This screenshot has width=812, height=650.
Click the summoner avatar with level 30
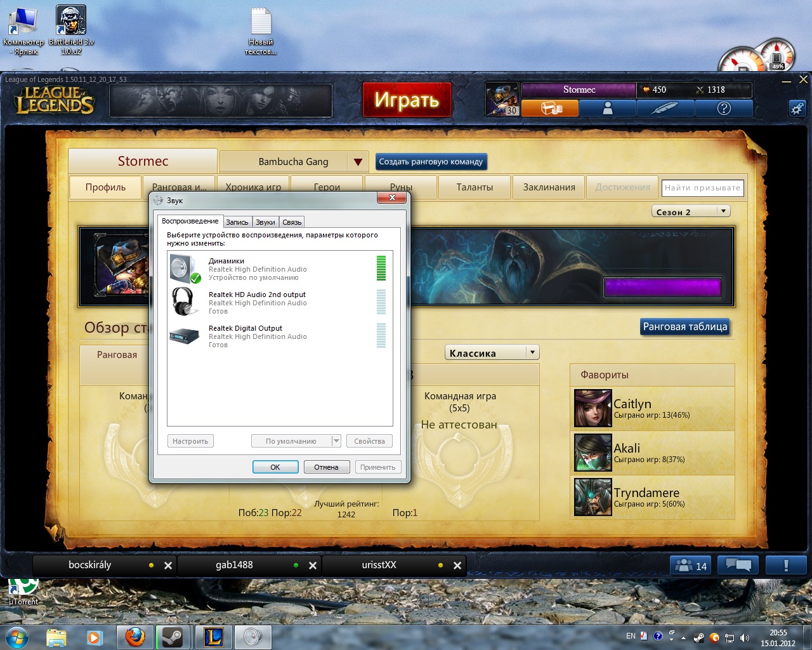click(502, 99)
